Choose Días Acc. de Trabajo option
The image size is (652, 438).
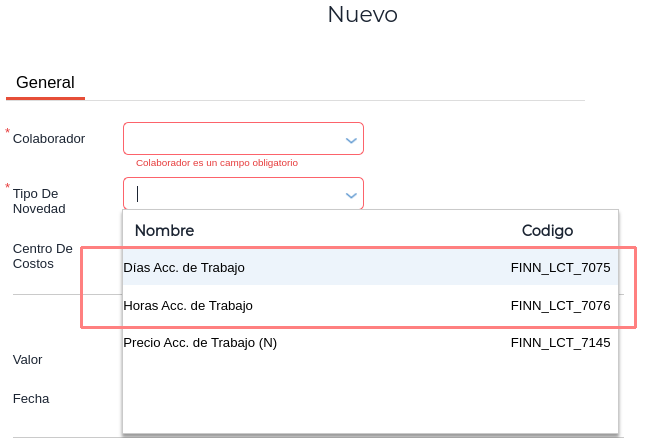184,268
